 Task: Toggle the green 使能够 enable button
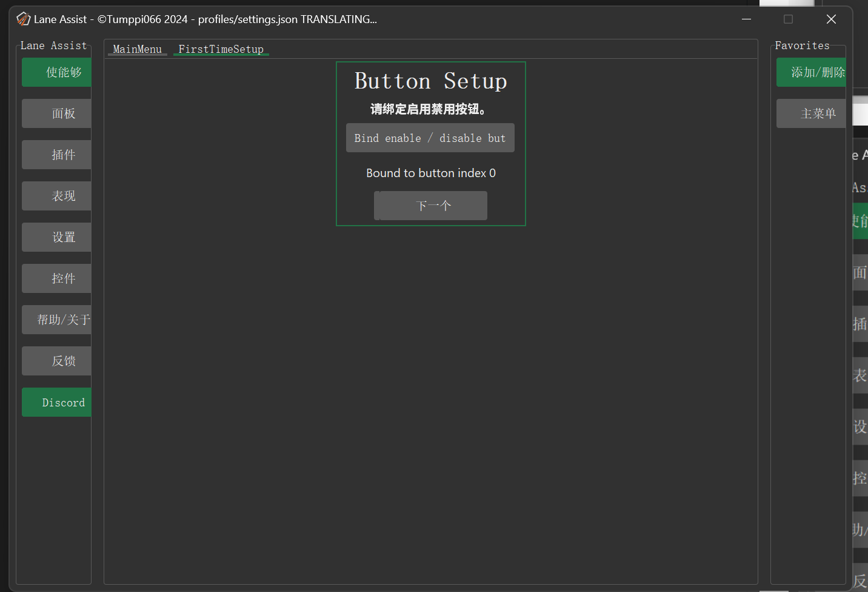[x=57, y=72]
